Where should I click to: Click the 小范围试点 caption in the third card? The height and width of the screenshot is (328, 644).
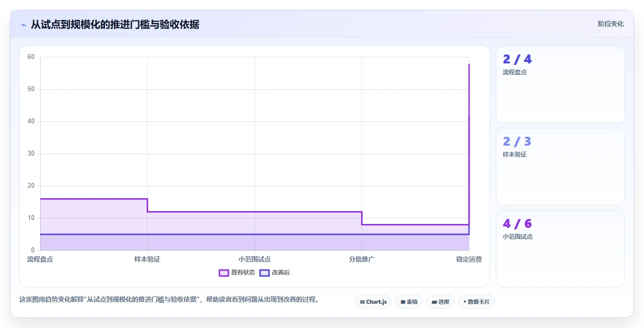518,237
